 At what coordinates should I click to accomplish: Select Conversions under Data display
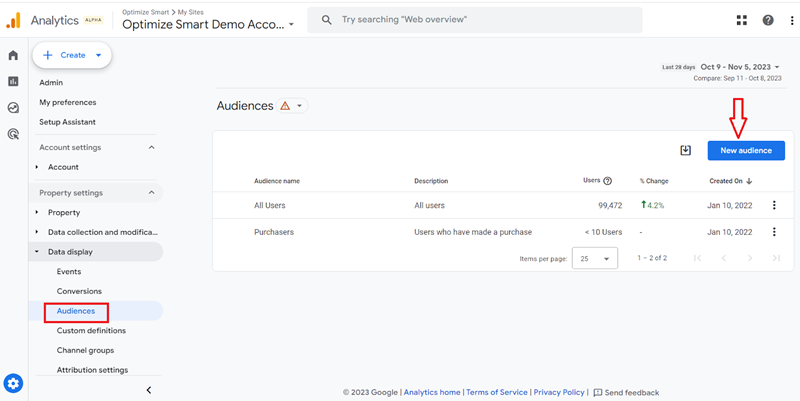coord(79,291)
